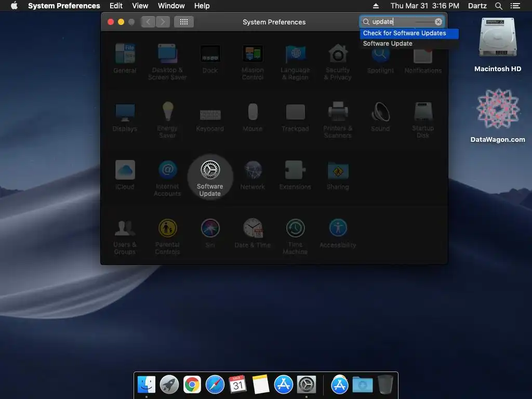
Task: Open the Sharing preferences pane
Action: pos(338,175)
